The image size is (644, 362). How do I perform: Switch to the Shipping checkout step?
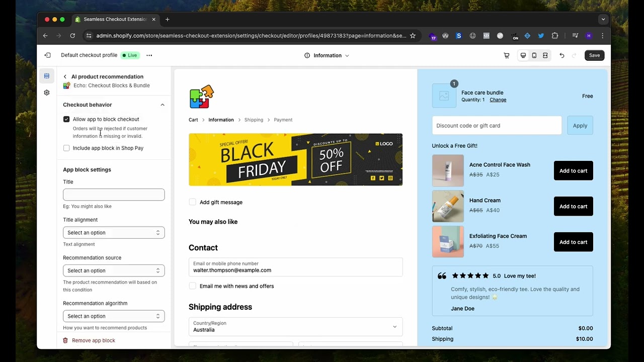coord(254,120)
